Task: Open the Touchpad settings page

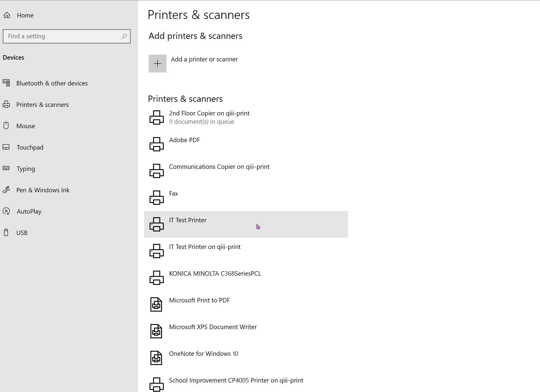Action: [x=30, y=147]
